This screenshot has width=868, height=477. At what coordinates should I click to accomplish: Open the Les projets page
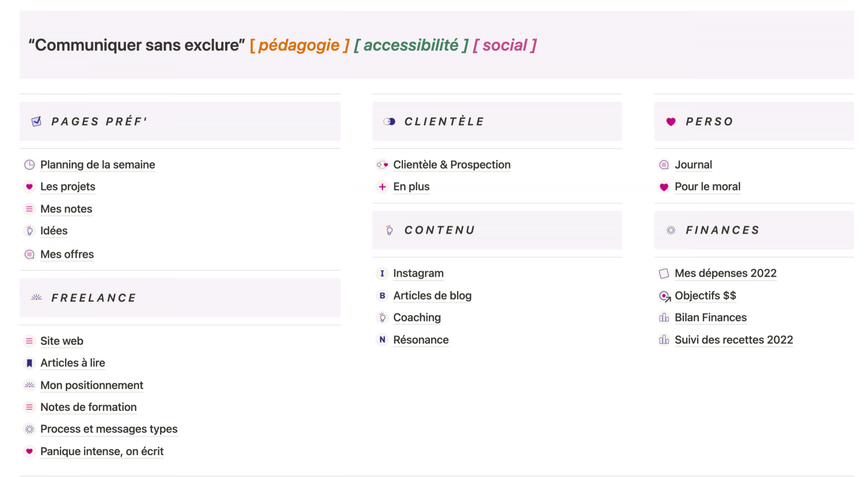click(x=68, y=187)
